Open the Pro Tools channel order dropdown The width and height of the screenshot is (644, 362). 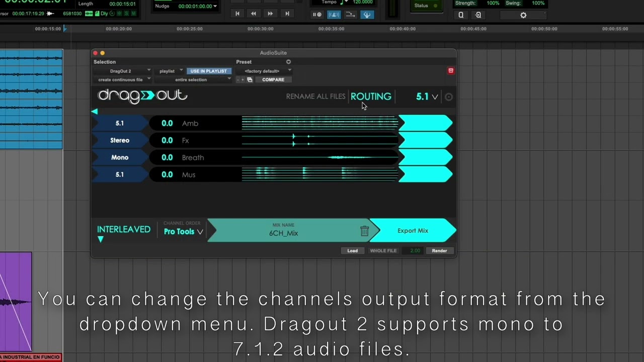[x=183, y=232]
